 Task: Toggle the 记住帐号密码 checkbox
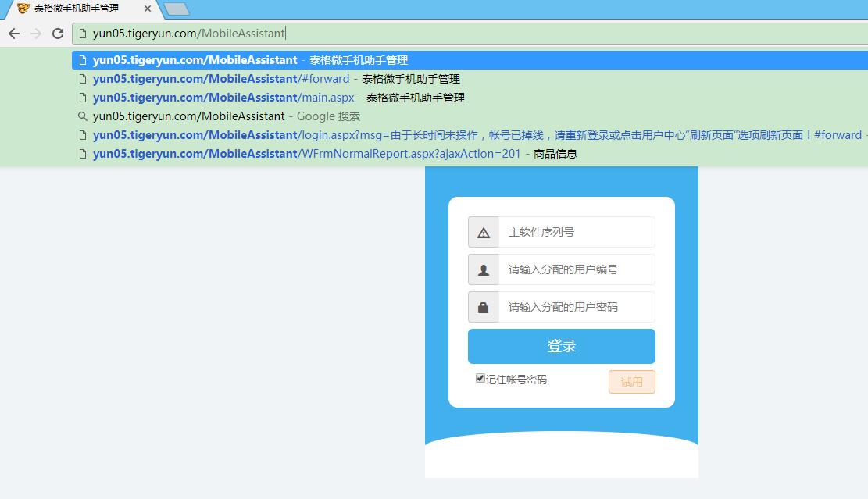coord(480,379)
